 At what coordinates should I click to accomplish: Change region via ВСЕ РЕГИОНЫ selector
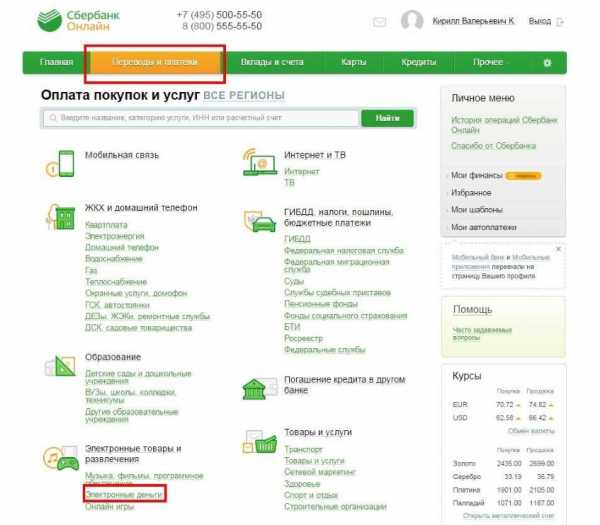[x=244, y=96]
